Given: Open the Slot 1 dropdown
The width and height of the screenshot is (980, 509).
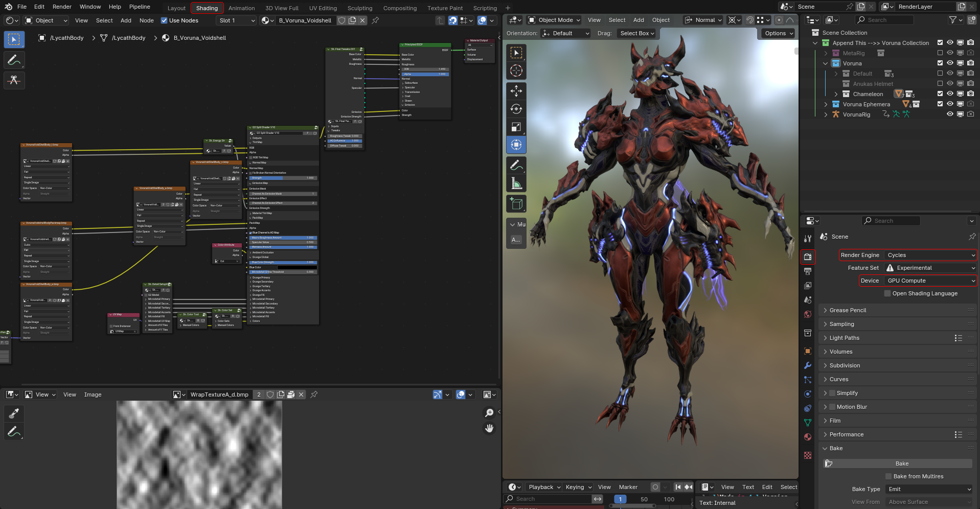Looking at the screenshot, I should [x=236, y=20].
